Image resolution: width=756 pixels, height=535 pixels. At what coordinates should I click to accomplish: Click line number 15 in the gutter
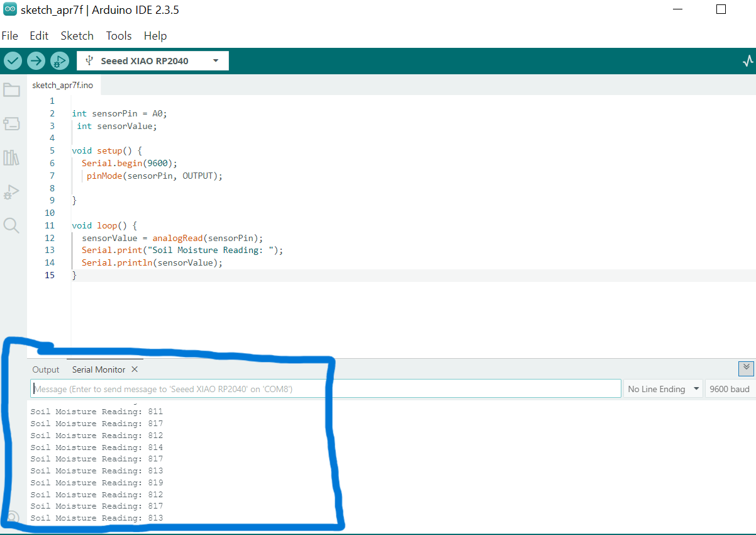(x=50, y=275)
